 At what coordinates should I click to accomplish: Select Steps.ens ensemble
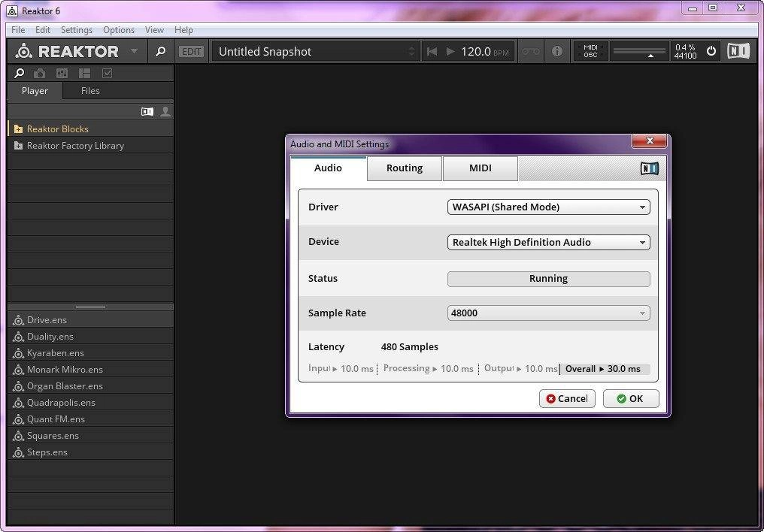coord(91,452)
